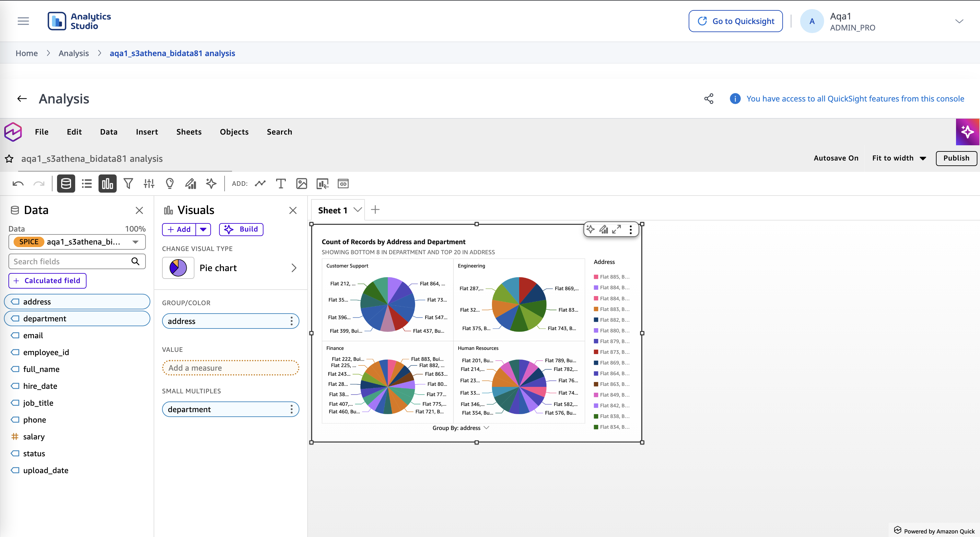Open the Amazon Q sparkle panel
This screenshot has width=980, height=537.
(967, 132)
